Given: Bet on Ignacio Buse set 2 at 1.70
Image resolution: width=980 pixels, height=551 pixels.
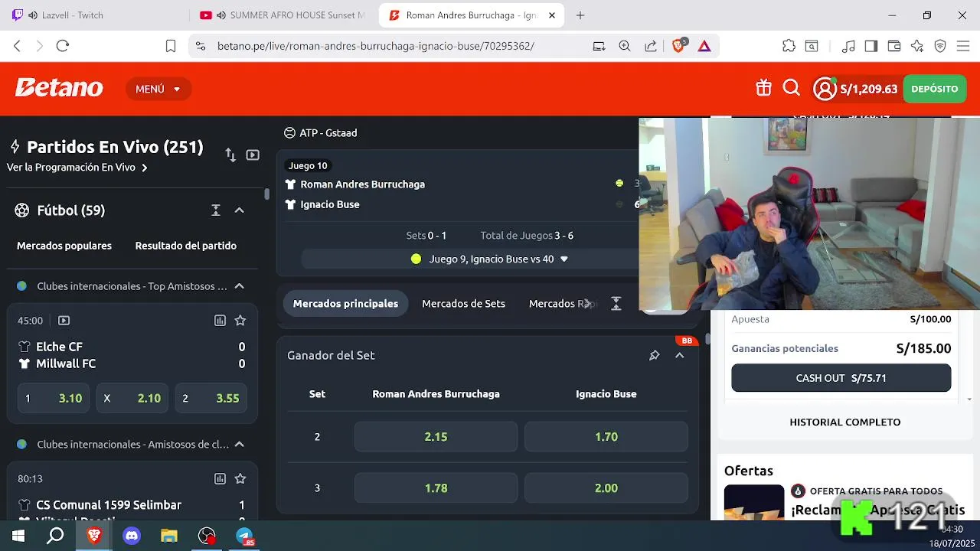Looking at the screenshot, I should click(606, 437).
